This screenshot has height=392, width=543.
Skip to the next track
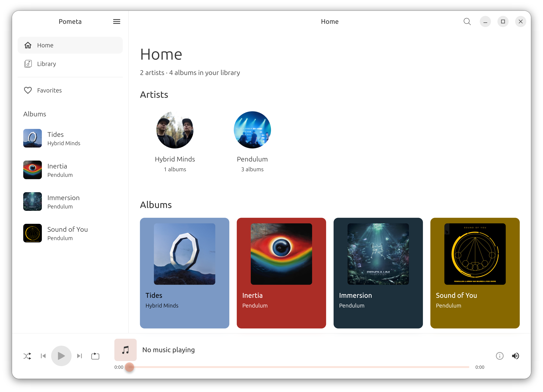(x=79, y=356)
